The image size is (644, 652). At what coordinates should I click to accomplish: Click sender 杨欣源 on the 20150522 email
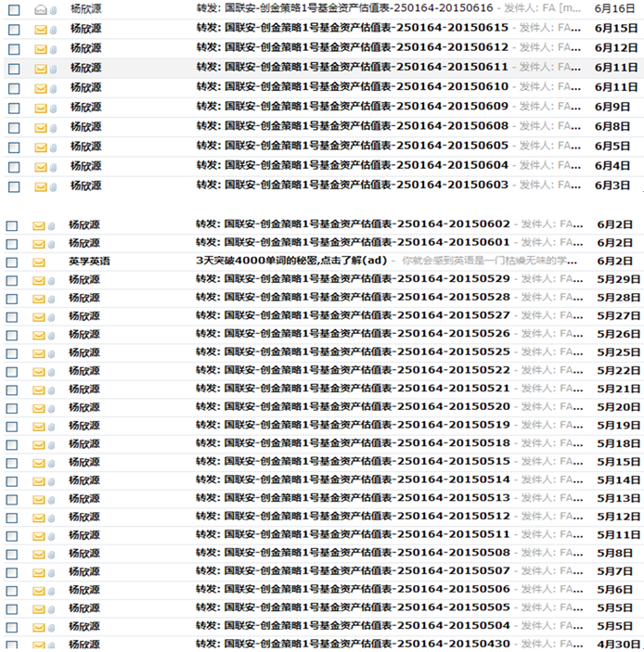pos(84,371)
